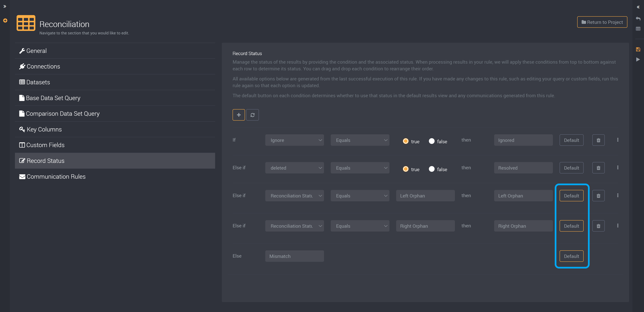The width and height of the screenshot is (644, 312).
Task: Open the Custom Fields section
Action: click(115, 145)
